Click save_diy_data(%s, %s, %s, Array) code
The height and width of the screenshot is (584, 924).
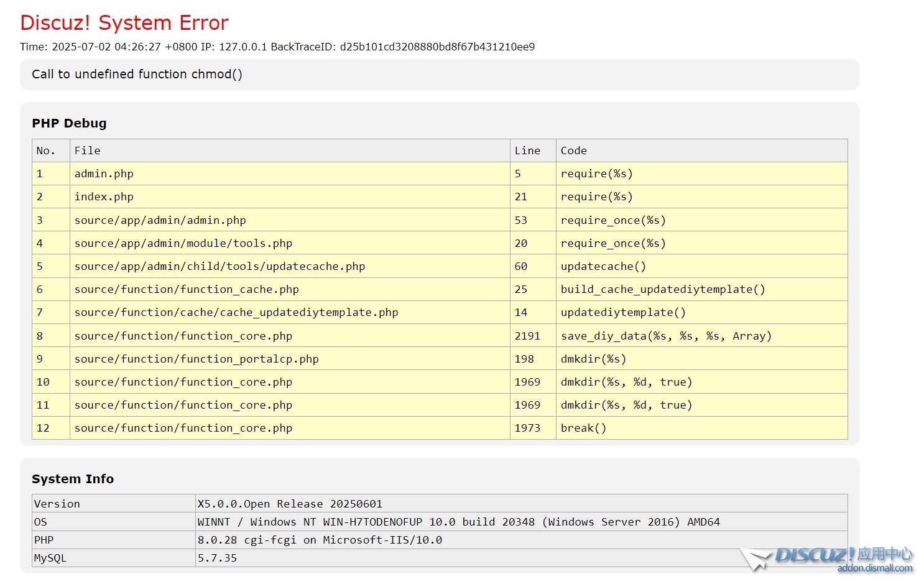tap(666, 336)
